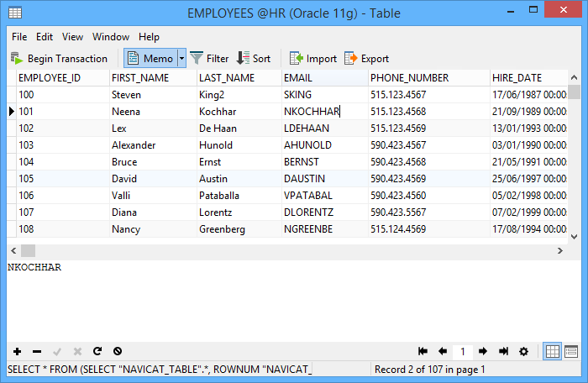Switch to form view
This screenshot has height=383, width=588.
(x=571, y=351)
